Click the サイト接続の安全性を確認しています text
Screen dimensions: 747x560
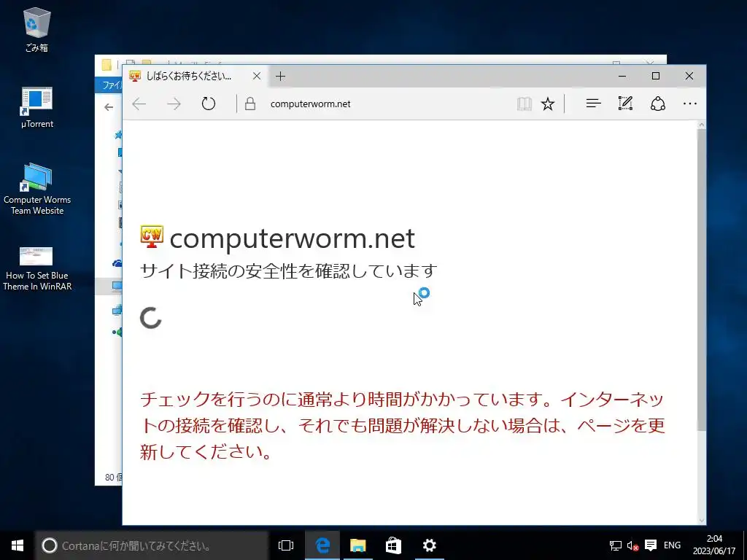[x=289, y=271]
